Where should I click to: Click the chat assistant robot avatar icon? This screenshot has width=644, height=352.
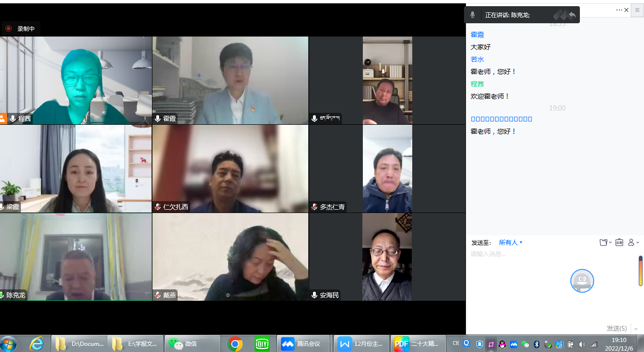582,281
